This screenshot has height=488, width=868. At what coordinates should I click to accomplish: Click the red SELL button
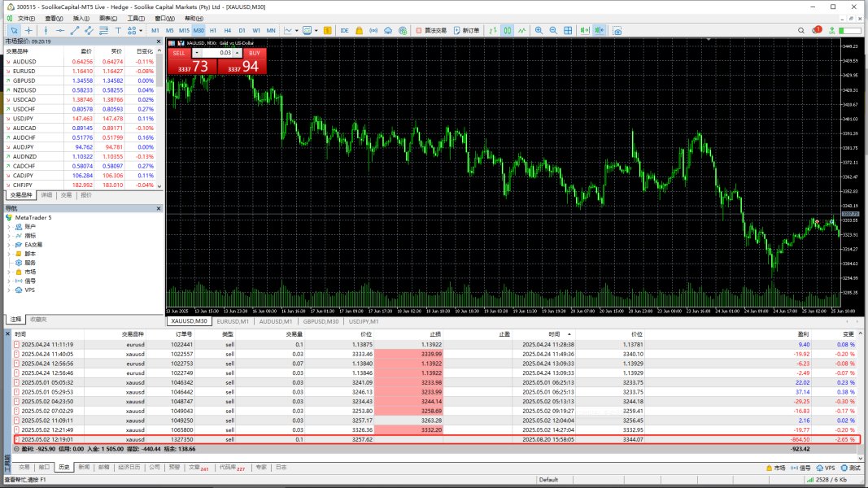pos(179,52)
